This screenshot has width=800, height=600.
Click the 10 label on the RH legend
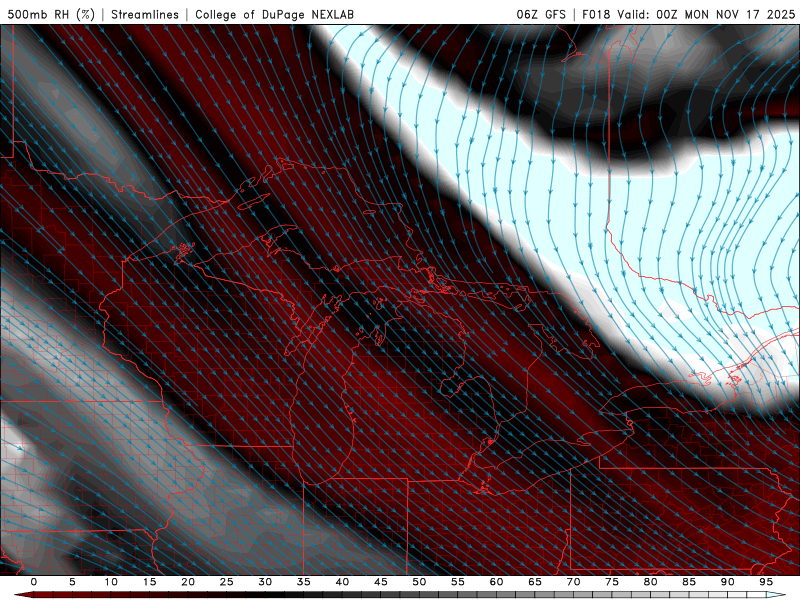pos(111,582)
